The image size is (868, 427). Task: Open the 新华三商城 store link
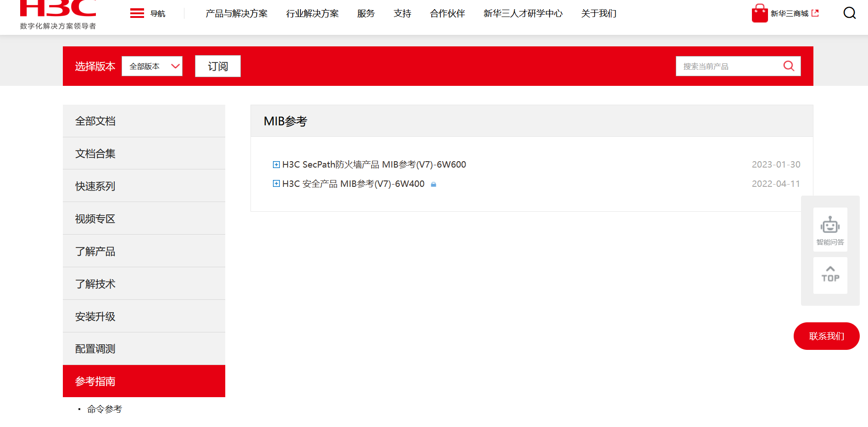pyautogui.click(x=790, y=13)
